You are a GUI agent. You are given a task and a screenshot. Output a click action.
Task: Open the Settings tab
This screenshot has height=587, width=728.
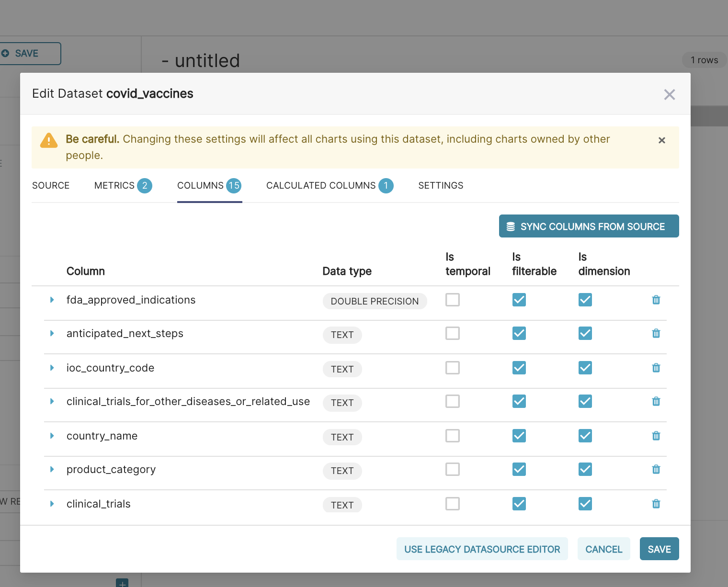(x=441, y=186)
